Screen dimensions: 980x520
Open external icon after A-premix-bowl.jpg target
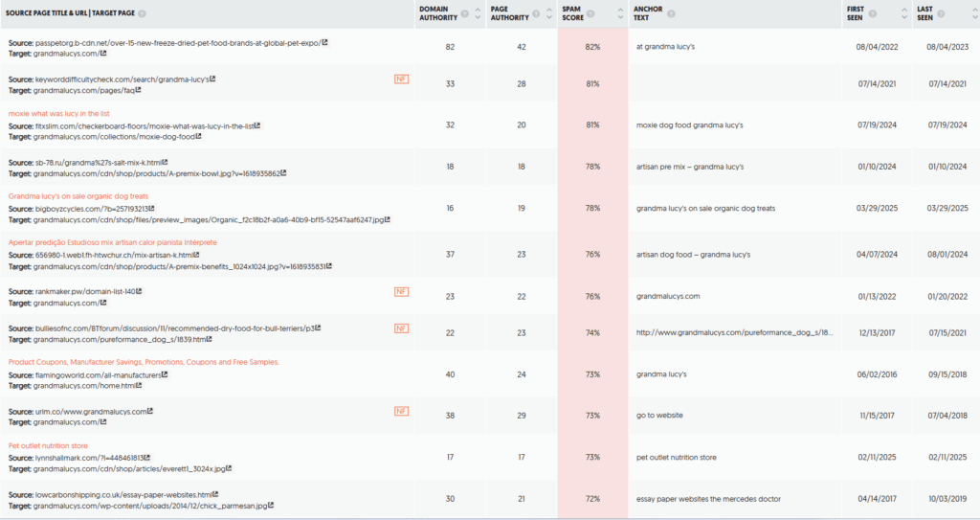coord(283,173)
